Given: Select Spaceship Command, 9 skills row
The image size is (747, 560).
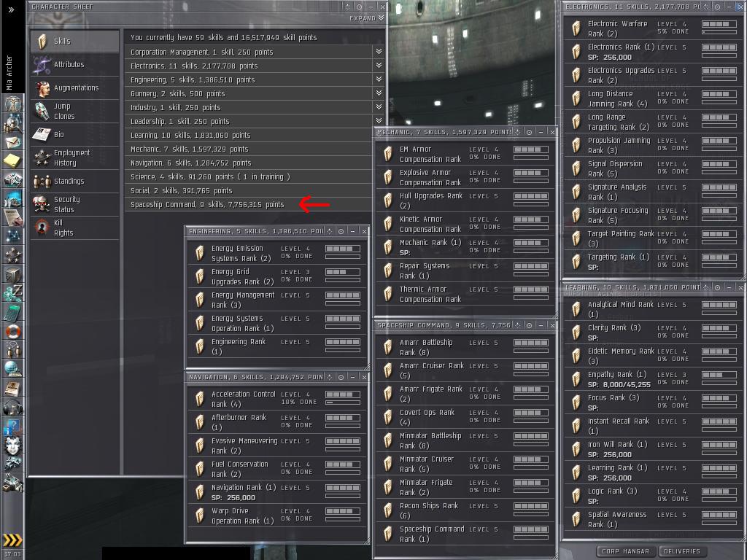Looking at the screenshot, I should (248, 204).
